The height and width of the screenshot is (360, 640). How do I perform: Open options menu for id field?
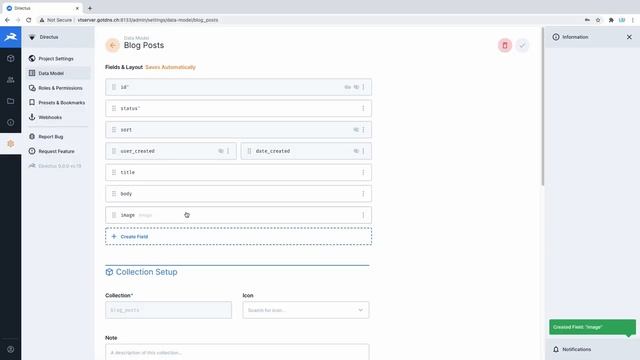[x=363, y=87]
